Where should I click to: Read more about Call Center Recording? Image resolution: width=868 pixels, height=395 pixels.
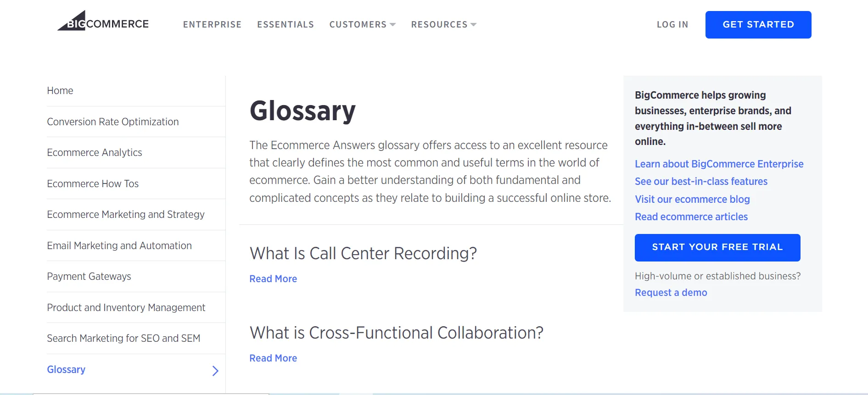273,278
